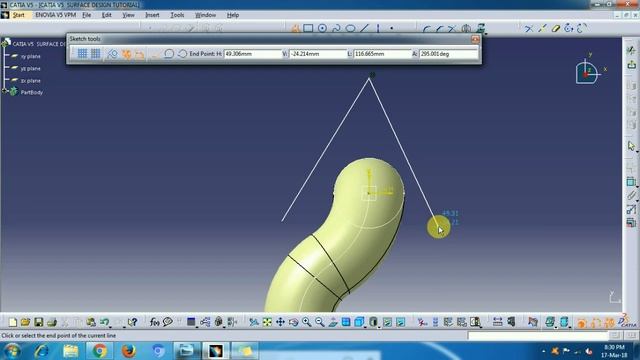Click the Zoom Out icon
Viewport: 640px width, 360px height.
(319, 322)
